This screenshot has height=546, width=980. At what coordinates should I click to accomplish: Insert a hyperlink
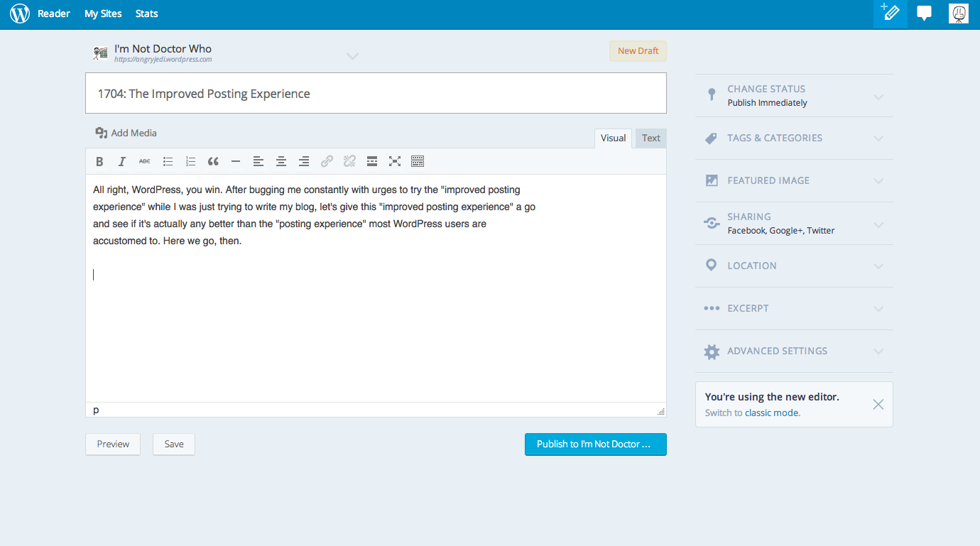point(327,161)
